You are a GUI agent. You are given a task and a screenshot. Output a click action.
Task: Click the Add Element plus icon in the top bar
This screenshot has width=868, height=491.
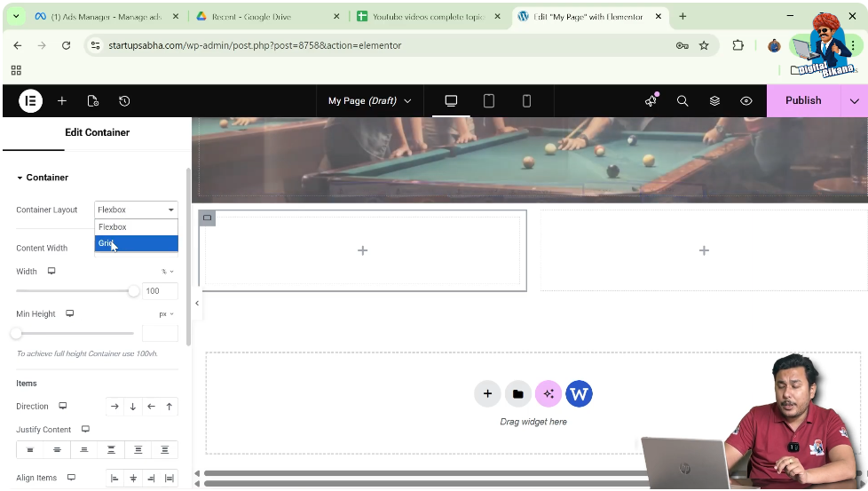62,100
